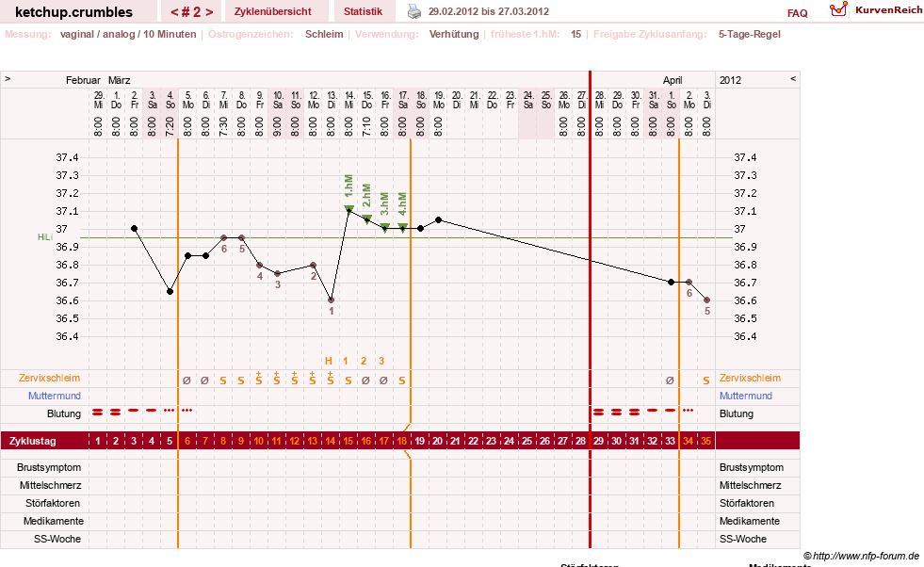Image resolution: width=924 pixels, height=567 pixels.
Task: Click the 3.hM green triangle marker
Action: click(x=385, y=228)
